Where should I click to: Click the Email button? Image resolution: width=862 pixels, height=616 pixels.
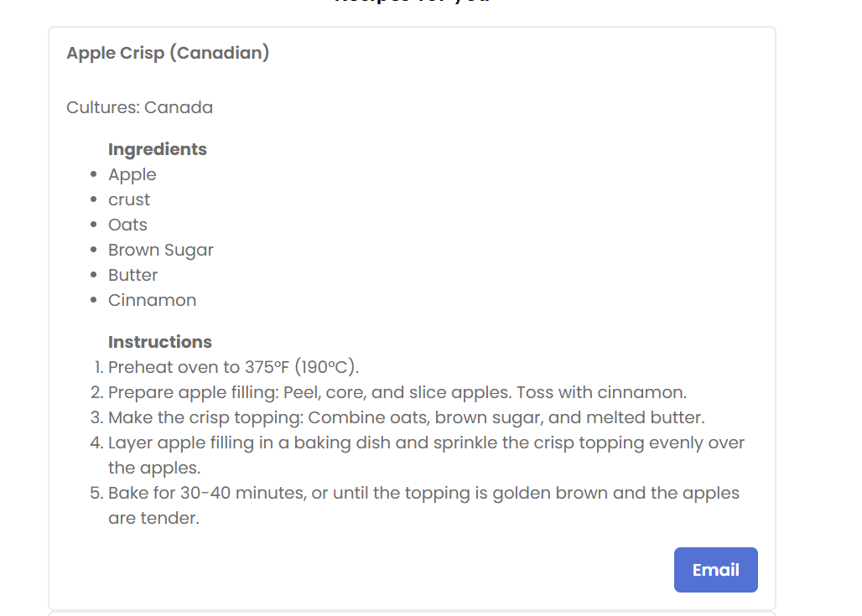point(716,570)
